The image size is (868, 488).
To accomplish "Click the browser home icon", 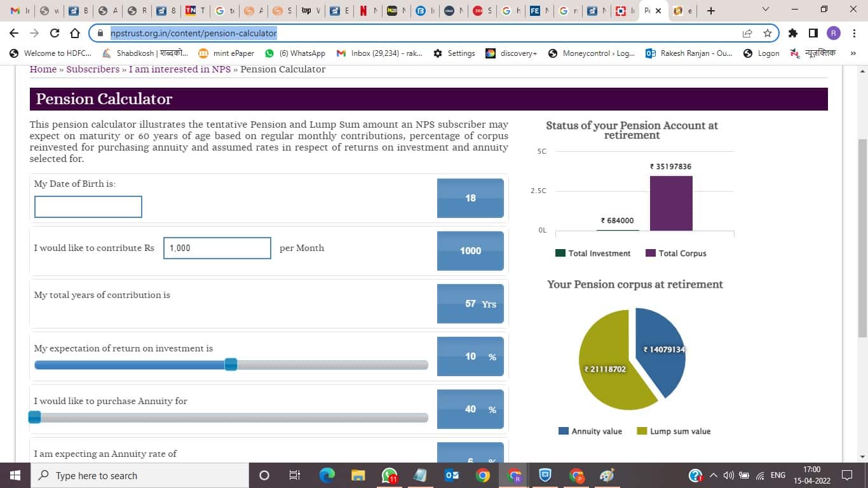I will tap(75, 33).
